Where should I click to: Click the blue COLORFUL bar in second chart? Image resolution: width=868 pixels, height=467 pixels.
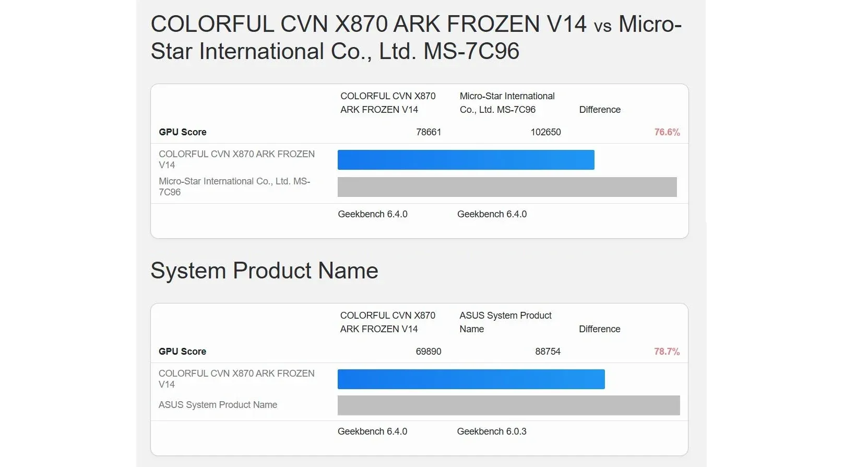coord(471,379)
